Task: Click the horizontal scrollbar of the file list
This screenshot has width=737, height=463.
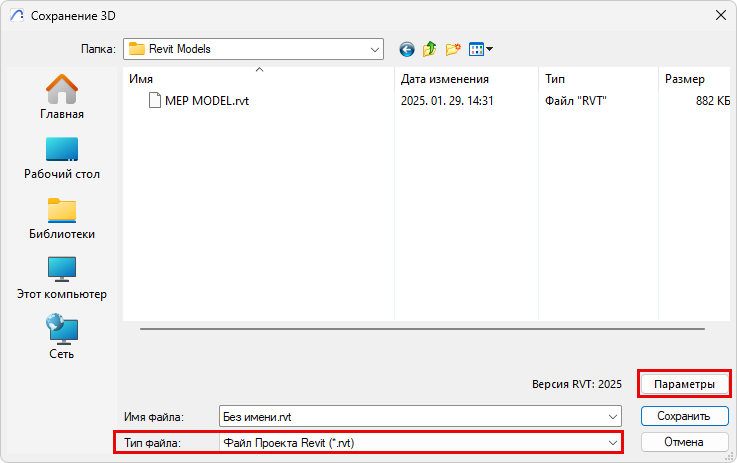Action: pyautogui.click(x=422, y=329)
